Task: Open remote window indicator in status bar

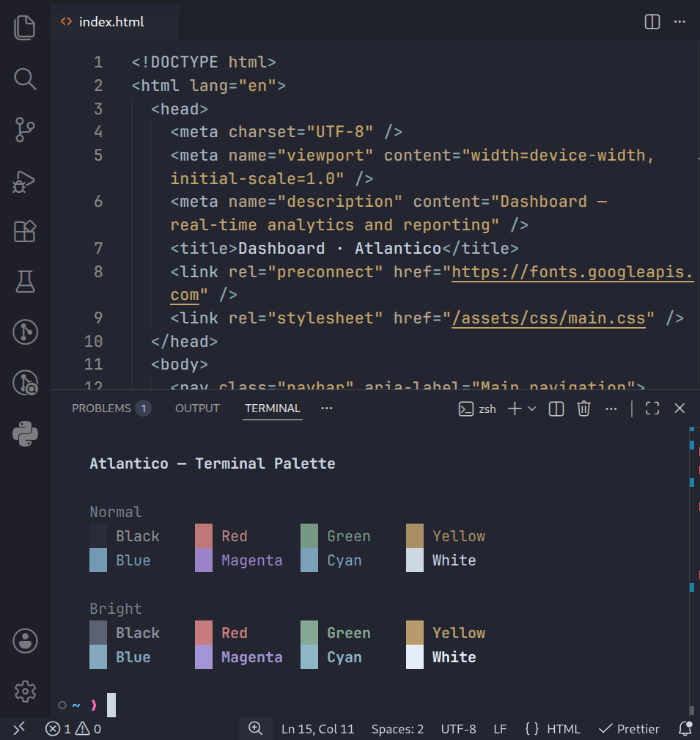Action: click(19, 729)
